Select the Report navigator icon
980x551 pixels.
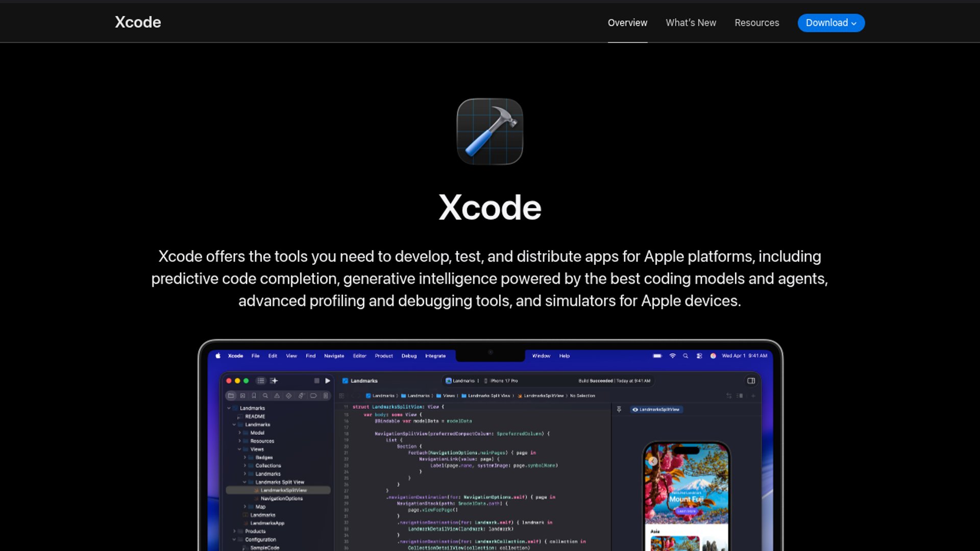(x=325, y=395)
